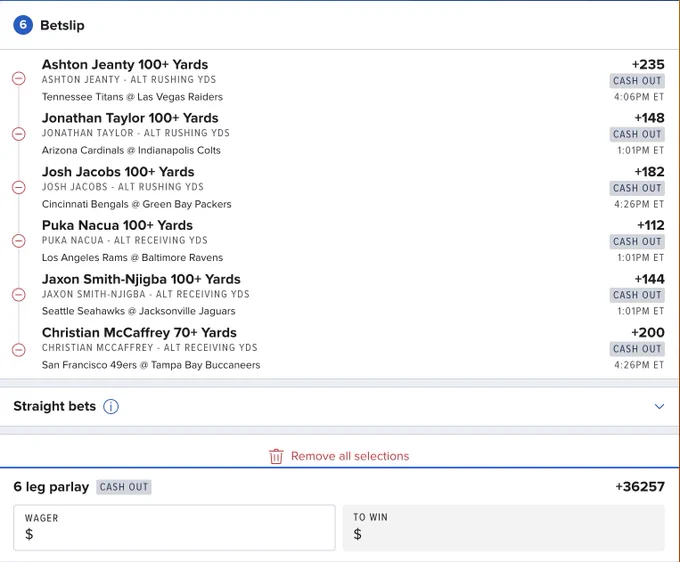The height and width of the screenshot is (562, 680).
Task: Remove the Jaxon Smith-Njigba 100+ Yards selection
Action: pos(19,294)
